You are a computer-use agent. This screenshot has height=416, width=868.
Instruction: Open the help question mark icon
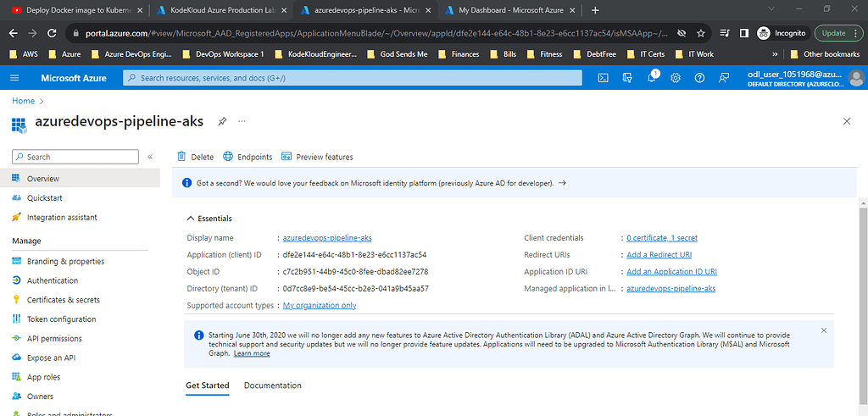click(699, 78)
